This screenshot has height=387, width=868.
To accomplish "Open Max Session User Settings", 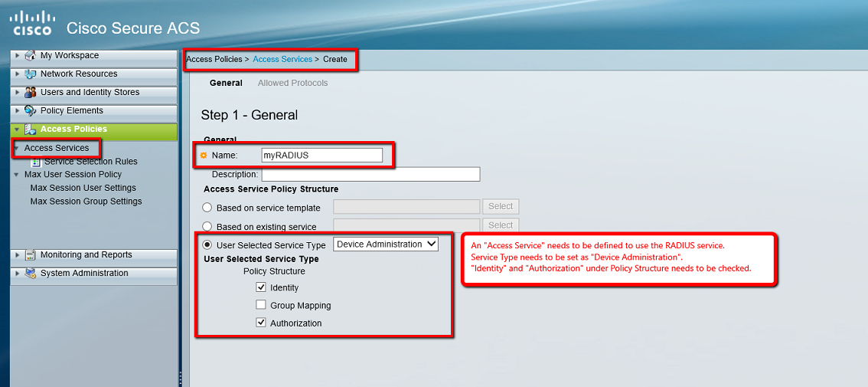I will click(x=83, y=188).
